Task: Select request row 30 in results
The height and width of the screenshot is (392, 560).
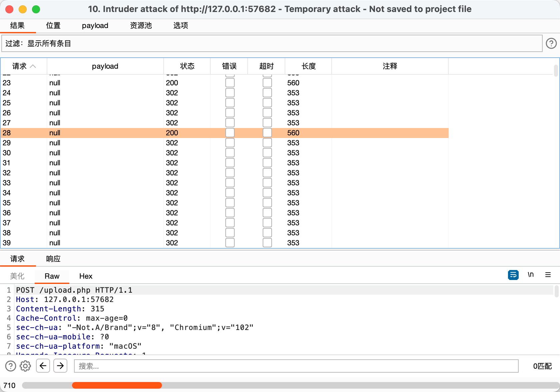Action: tap(133, 153)
